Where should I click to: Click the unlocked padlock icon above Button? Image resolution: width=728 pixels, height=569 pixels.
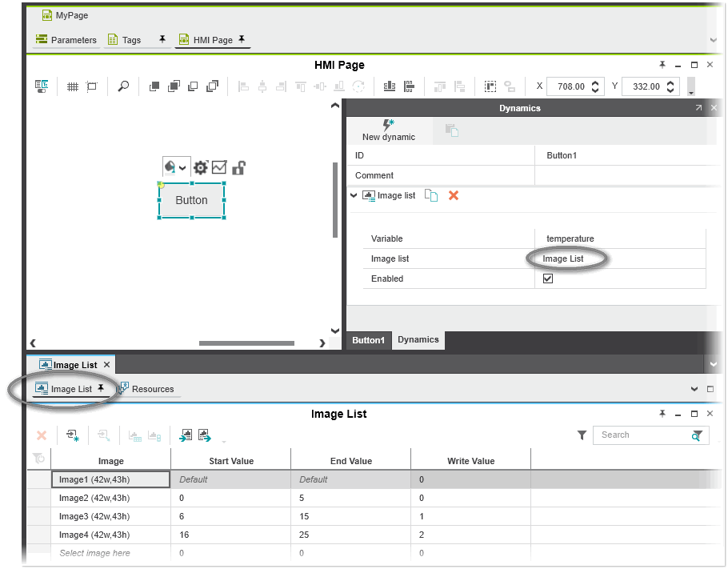click(238, 167)
